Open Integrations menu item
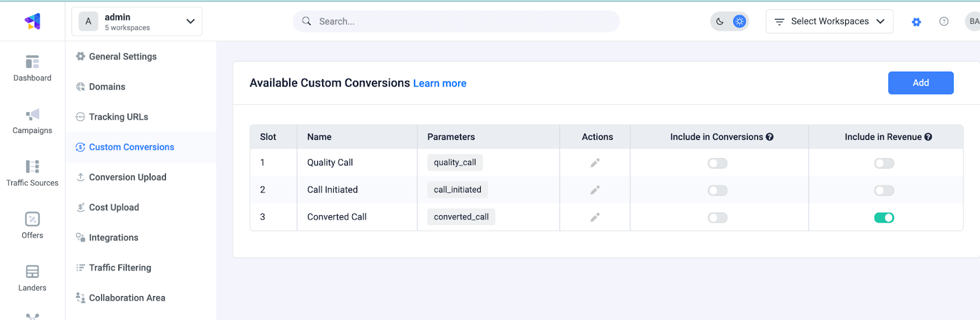Image resolution: width=980 pixels, height=320 pixels. pyautogui.click(x=141, y=237)
